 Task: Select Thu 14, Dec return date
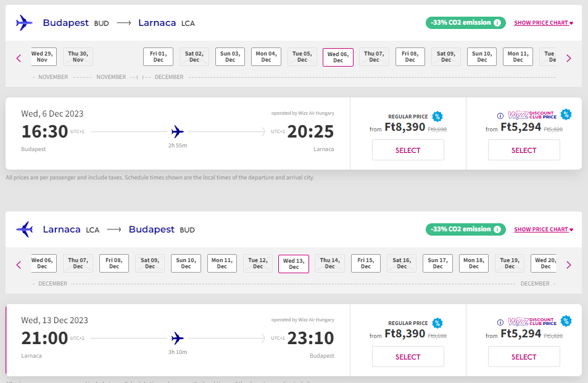330,263
